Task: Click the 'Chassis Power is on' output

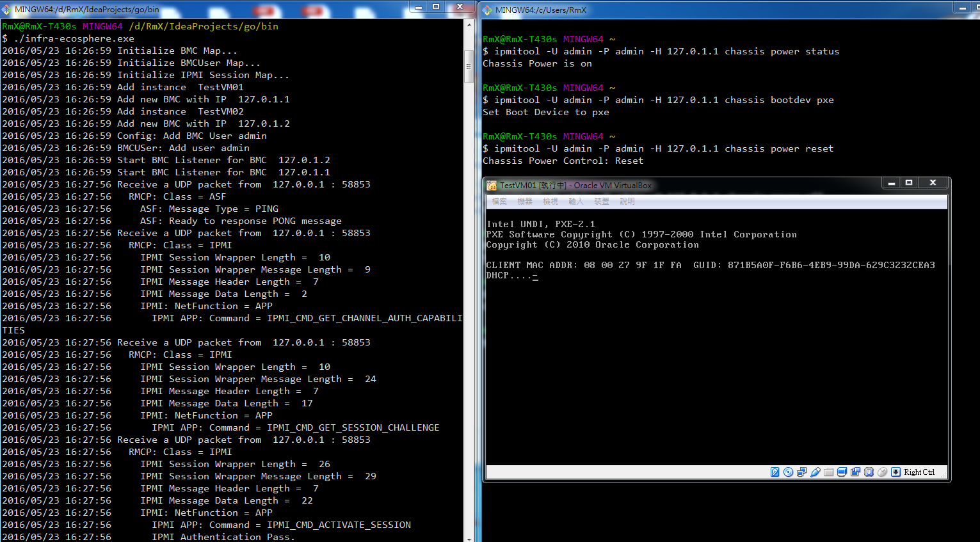Action: coord(537,63)
